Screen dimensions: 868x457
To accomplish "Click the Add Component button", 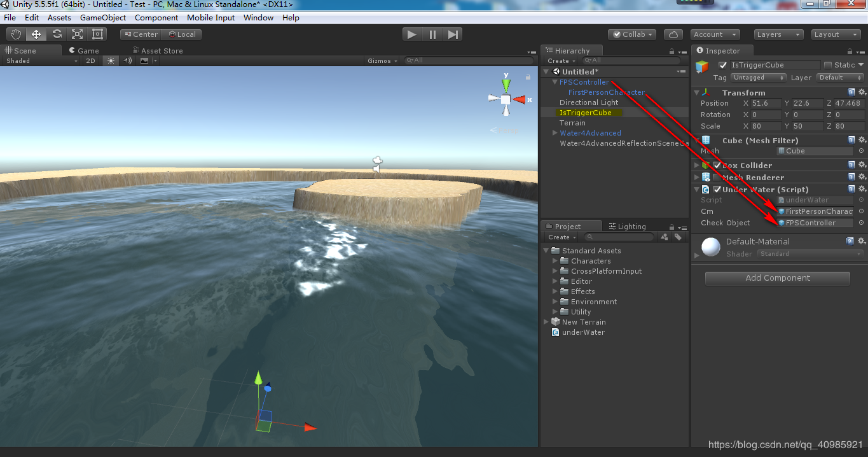I will [776, 278].
